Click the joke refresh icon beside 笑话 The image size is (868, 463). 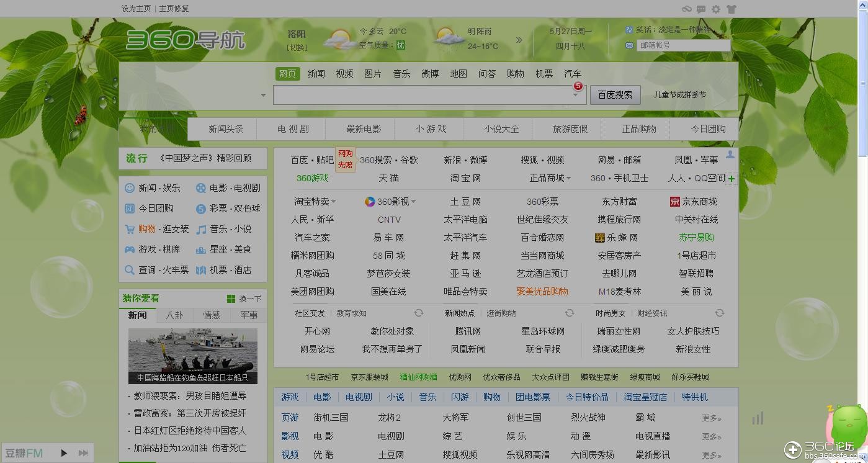click(x=629, y=30)
